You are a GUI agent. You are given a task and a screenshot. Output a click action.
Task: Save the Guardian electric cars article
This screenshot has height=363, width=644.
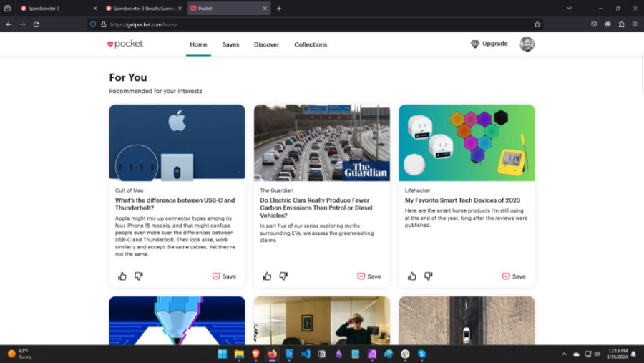click(369, 276)
